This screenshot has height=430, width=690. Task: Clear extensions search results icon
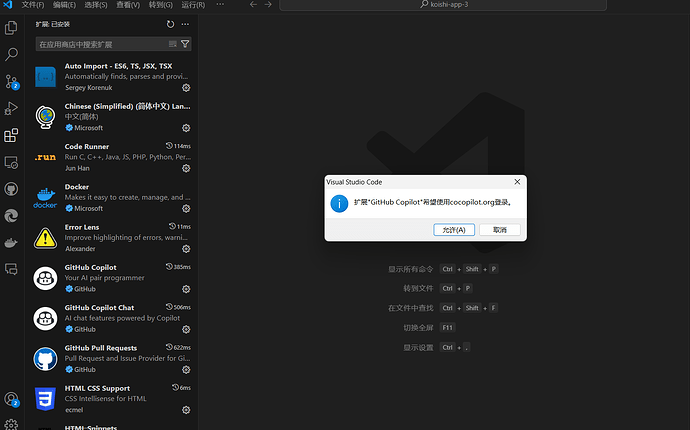coord(172,44)
